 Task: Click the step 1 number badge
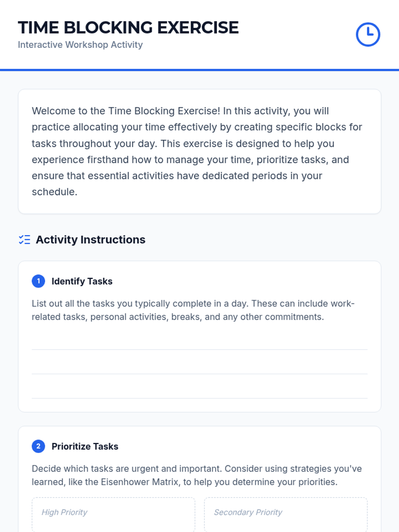click(x=38, y=281)
